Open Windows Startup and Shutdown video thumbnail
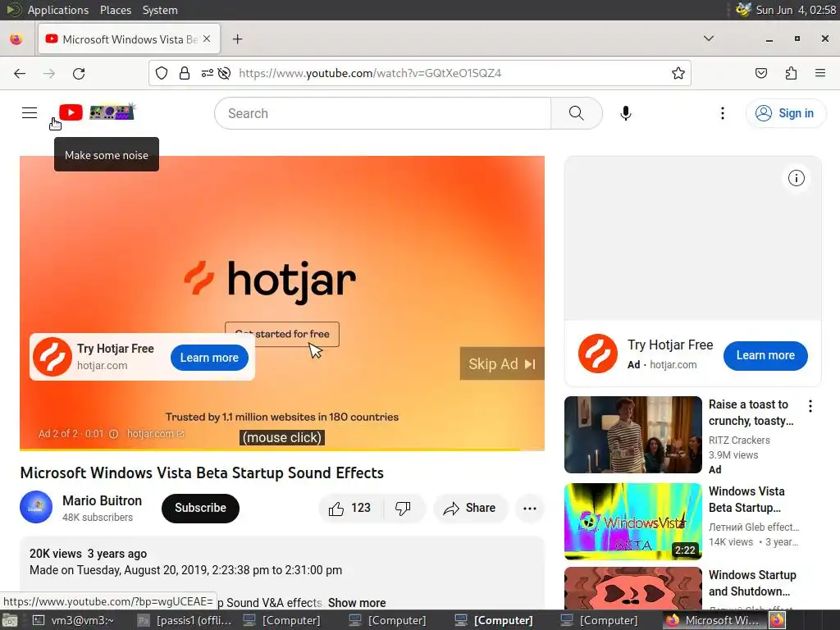840x630 pixels. (x=632, y=587)
